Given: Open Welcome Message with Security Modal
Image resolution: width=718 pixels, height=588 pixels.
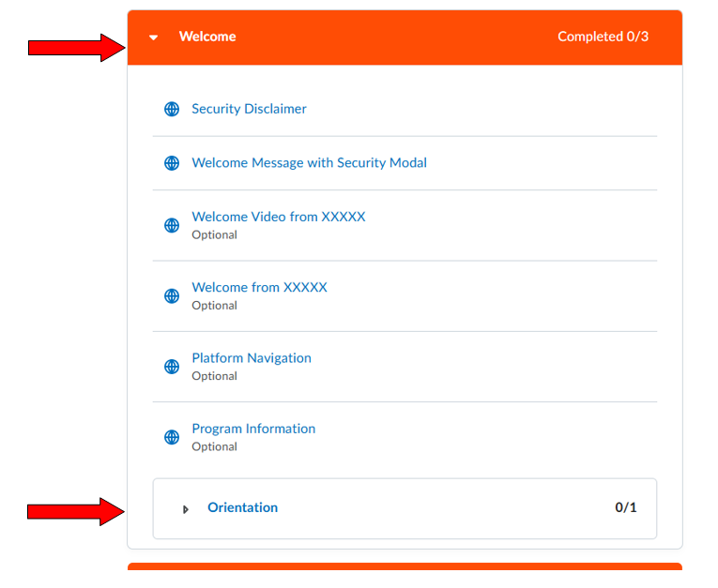Looking at the screenshot, I should coord(309,163).
